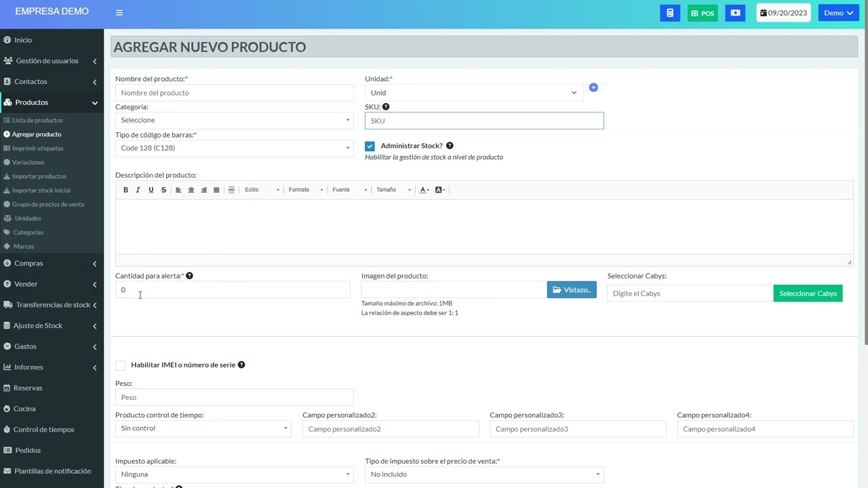868x488 pixels.
Task: Open Fuente dropdown in editor toolbar
Action: 349,190
